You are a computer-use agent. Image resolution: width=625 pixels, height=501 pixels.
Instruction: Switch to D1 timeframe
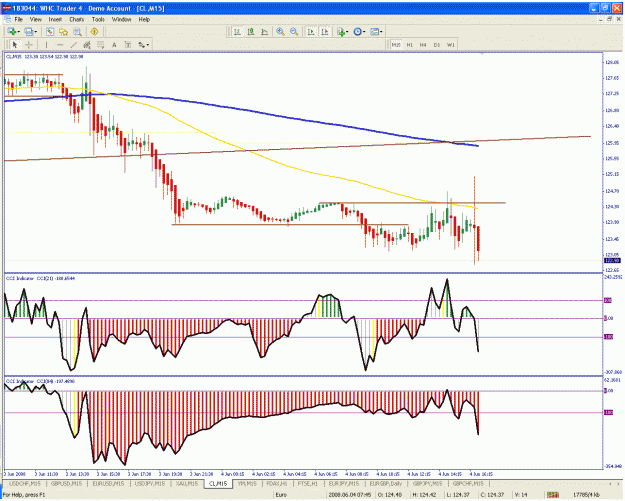437,45
